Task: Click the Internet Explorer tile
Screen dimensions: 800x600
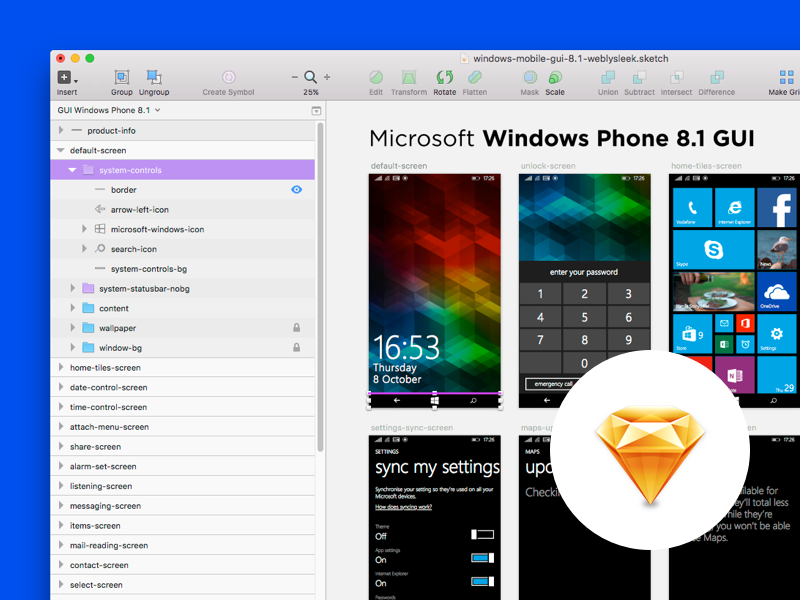Action: tap(735, 207)
